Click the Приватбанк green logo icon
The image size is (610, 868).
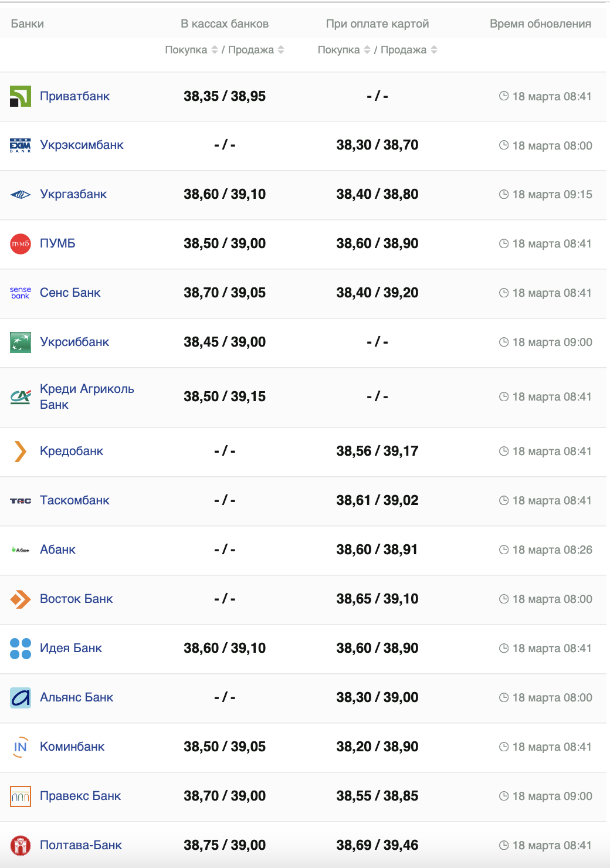click(21, 96)
